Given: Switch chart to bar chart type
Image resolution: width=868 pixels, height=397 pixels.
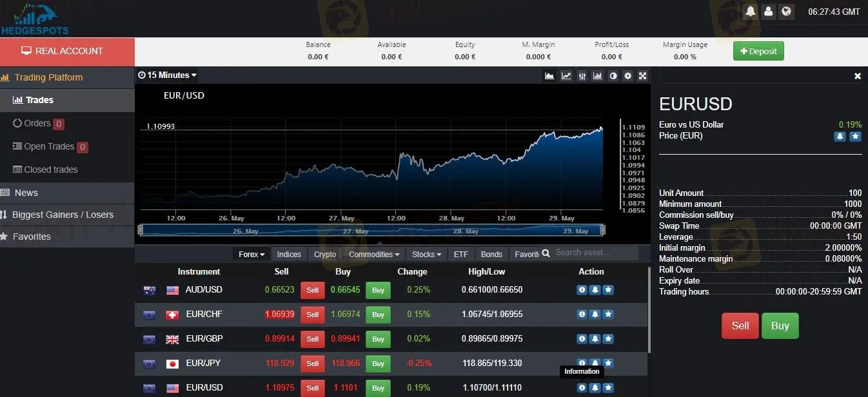Looking at the screenshot, I should pos(598,75).
